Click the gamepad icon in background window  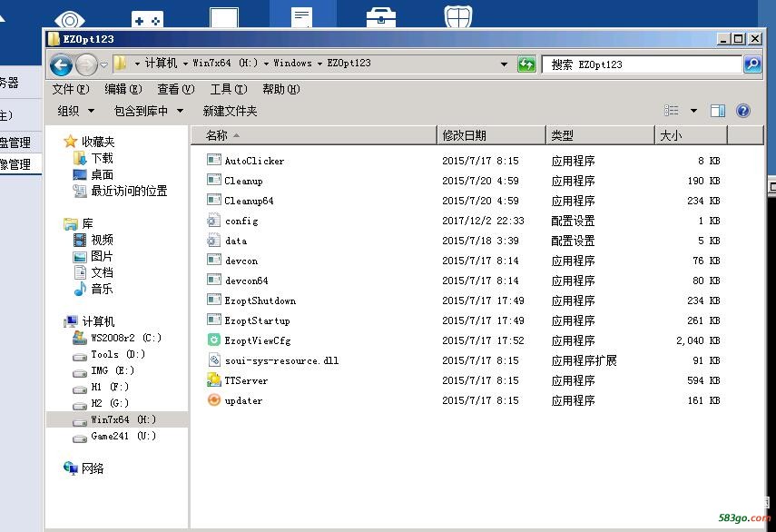tap(147, 20)
